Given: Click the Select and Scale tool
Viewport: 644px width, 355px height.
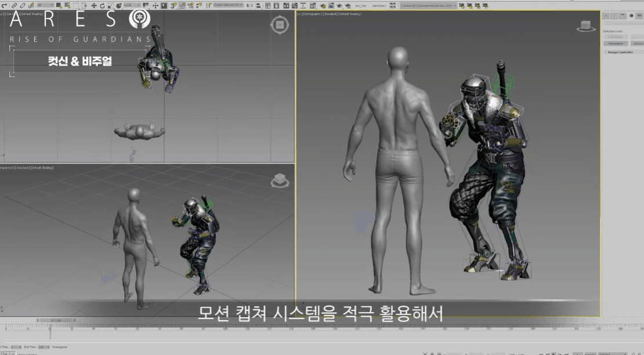Looking at the screenshot, I should (x=110, y=5).
